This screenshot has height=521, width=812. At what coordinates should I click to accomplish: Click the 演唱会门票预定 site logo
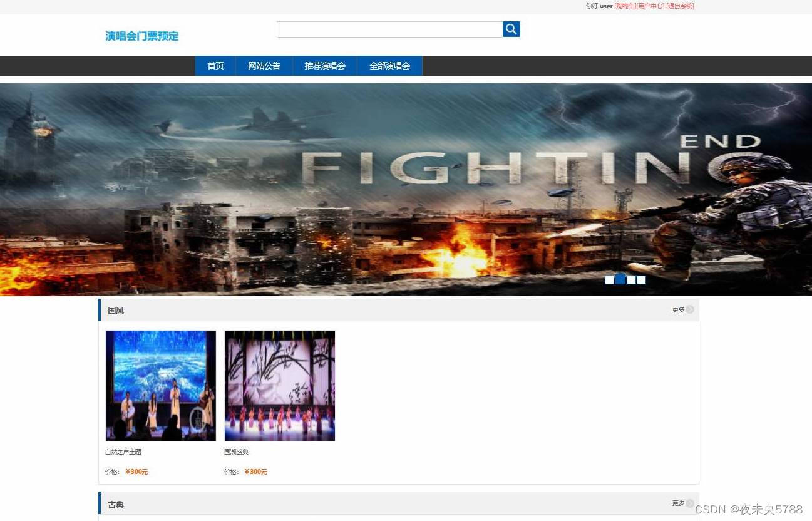(142, 36)
